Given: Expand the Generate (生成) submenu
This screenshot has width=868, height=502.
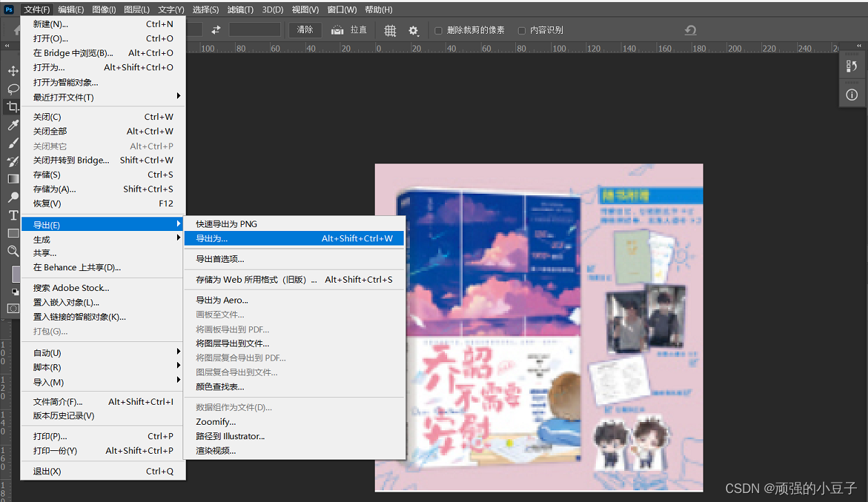Looking at the screenshot, I should (x=103, y=239).
